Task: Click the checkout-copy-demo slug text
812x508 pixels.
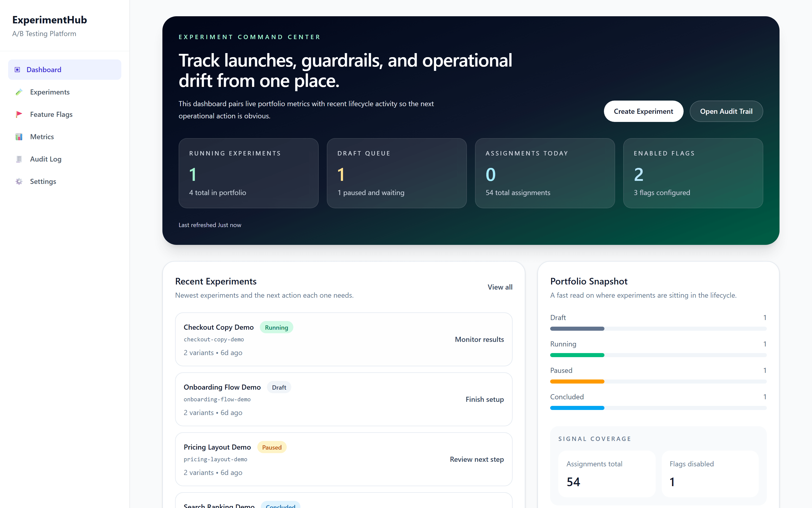Action: click(x=214, y=339)
